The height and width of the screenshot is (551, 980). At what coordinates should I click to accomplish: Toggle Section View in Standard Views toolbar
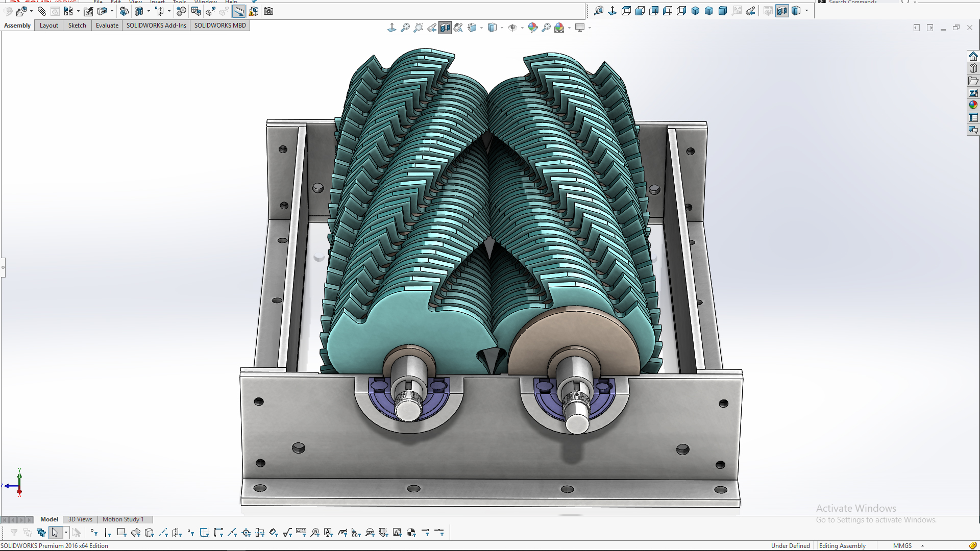(782, 11)
